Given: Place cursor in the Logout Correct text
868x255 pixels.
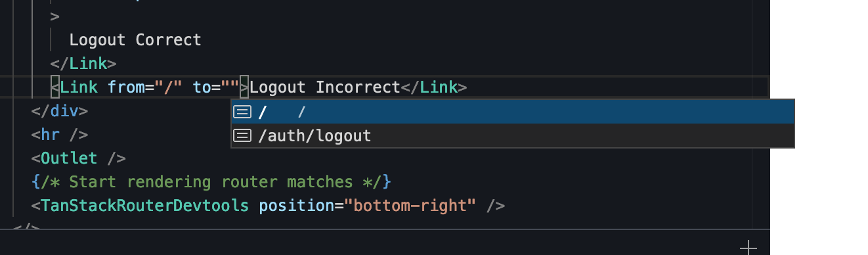Looking at the screenshot, I should pos(135,39).
